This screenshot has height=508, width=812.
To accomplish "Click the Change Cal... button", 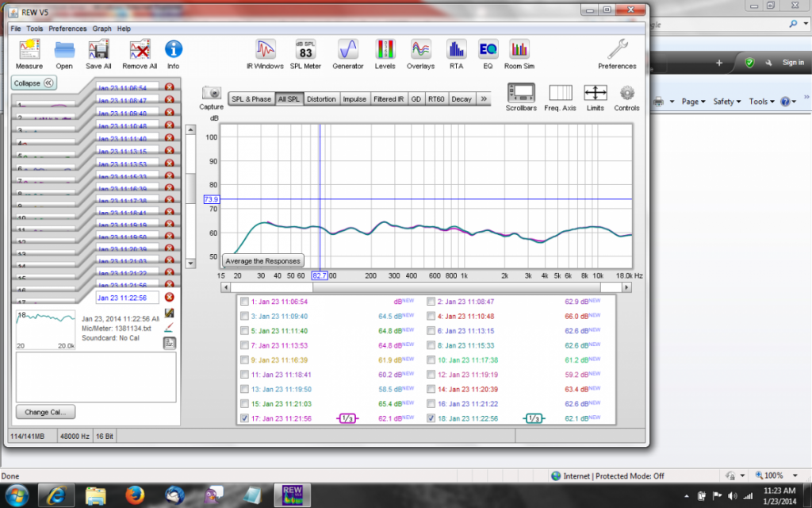I will point(45,412).
